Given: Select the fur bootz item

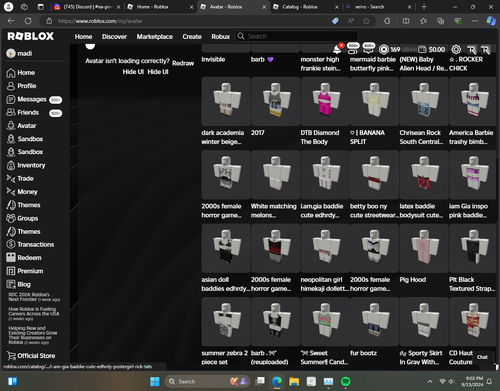Looking at the screenshot, I should (374, 322).
